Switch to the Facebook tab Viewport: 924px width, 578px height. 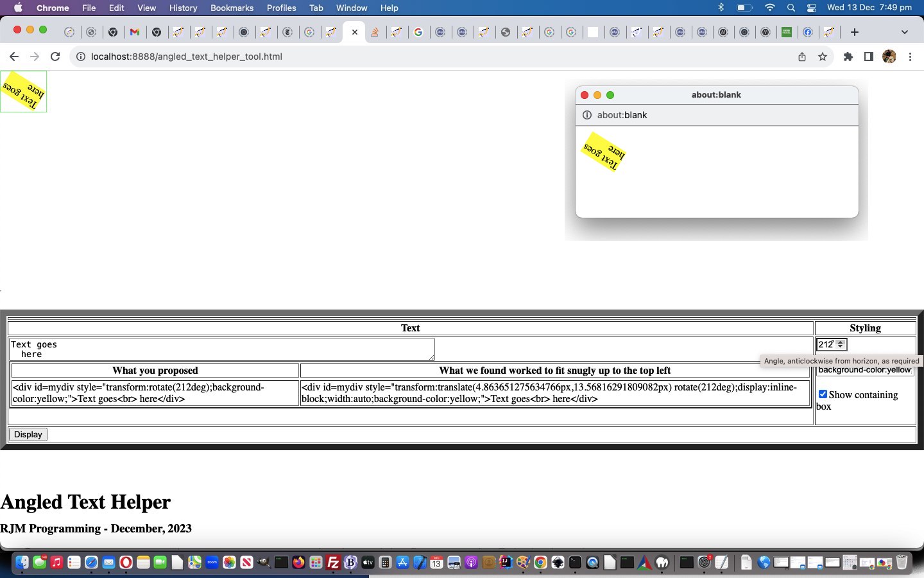(809, 32)
